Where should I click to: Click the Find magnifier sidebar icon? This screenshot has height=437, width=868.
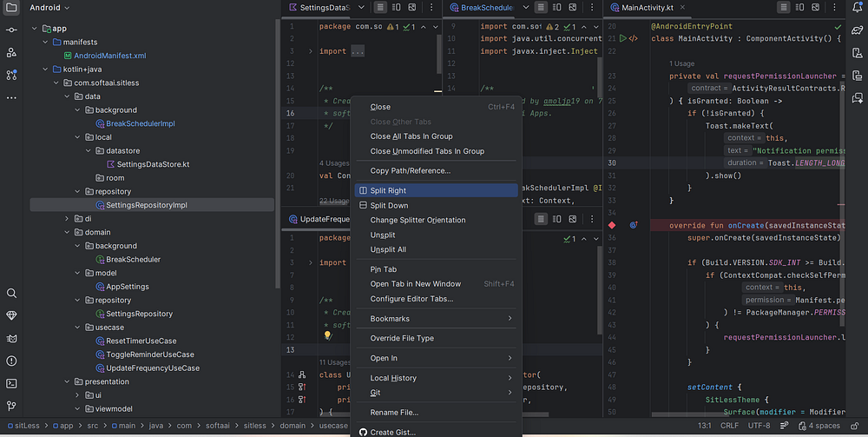(11, 293)
